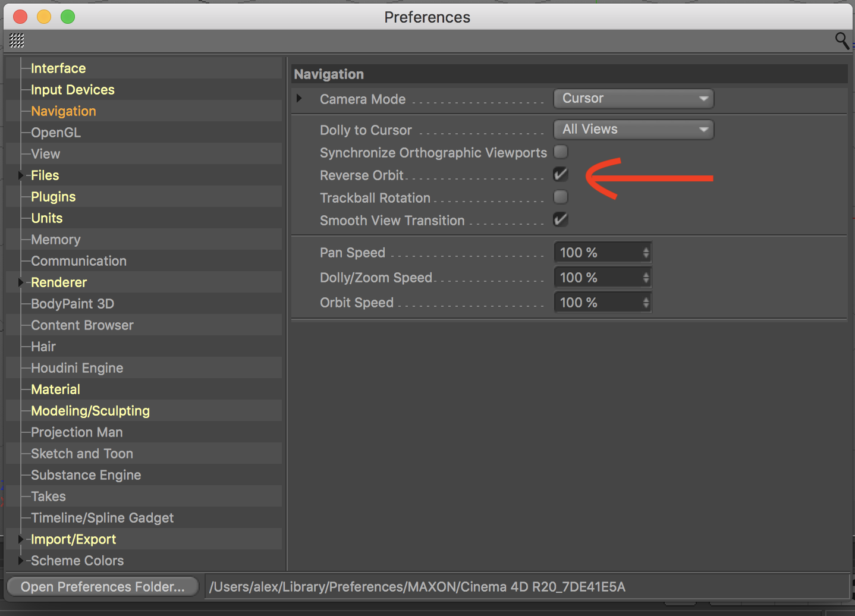Click the search magnifier icon

(x=841, y=40)
